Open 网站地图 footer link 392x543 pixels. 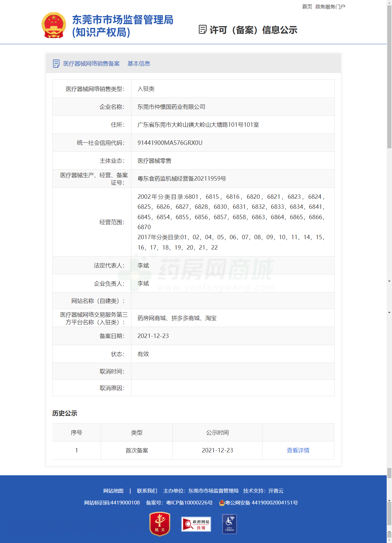click(x=113, y=491)
